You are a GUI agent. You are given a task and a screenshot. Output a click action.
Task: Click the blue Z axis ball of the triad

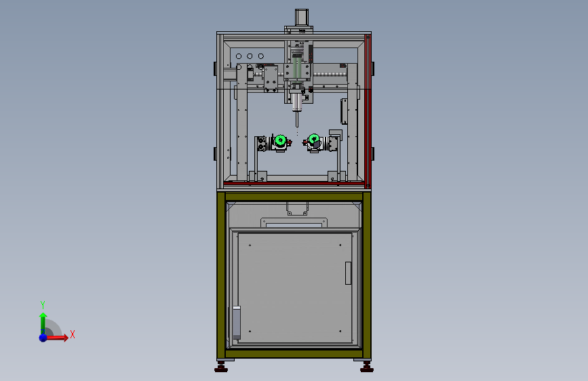pos(43,338)
